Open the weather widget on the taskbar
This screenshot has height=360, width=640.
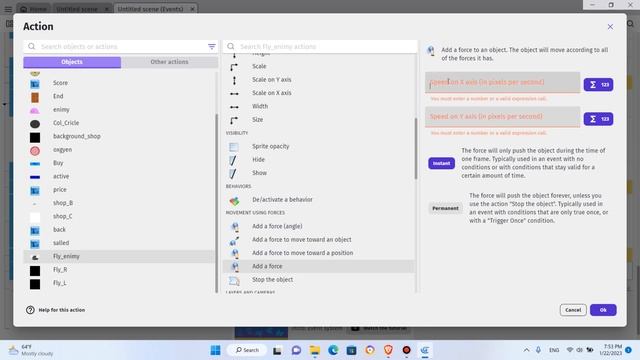31,350
